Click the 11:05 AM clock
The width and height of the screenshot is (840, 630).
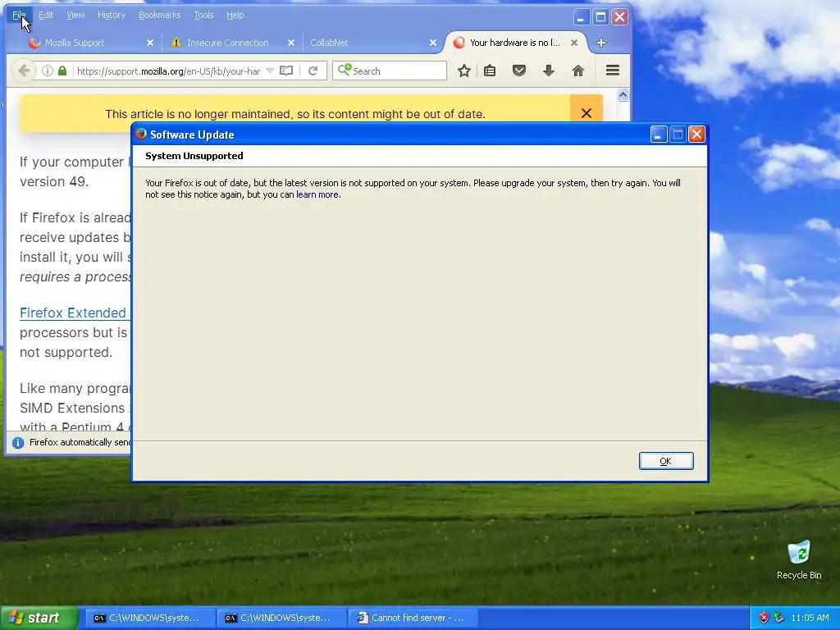(x=810, y=618)
